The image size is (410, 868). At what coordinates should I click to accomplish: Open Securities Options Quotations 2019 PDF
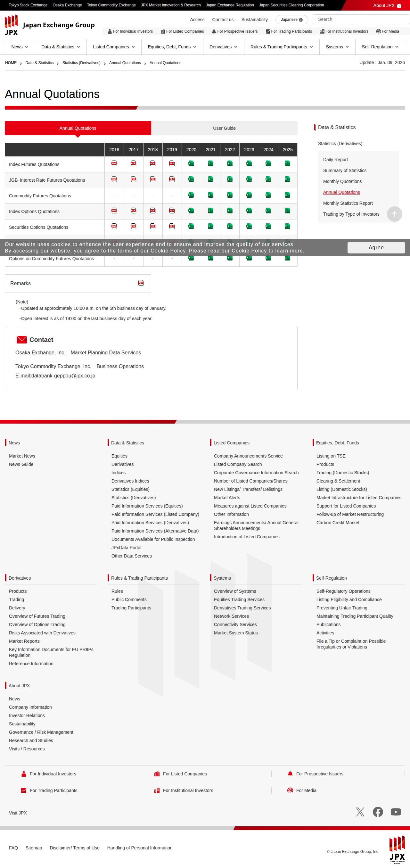[x=172, y=227]
